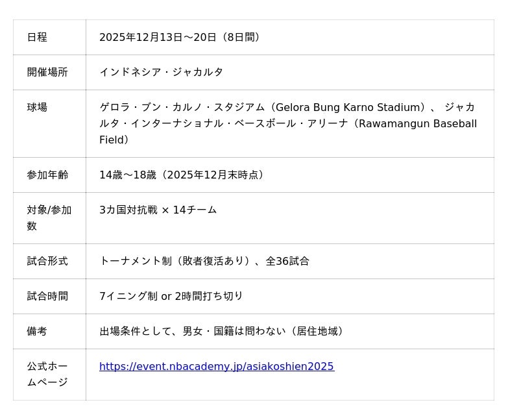Screen dimensions: 519x420
Task: Click the 日程 row label
Action: click(x=37, y=37)
